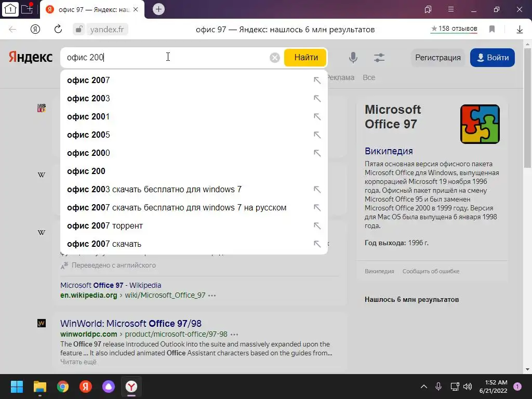
Task: Open the downloads arrow icon
Action: click(520, 30)
